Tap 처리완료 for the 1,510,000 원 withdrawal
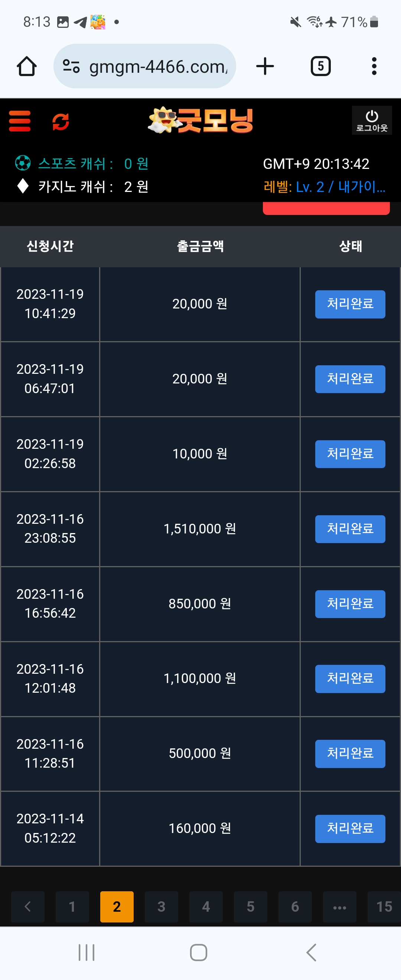This screenshot has width=401, height=980. 350,529
